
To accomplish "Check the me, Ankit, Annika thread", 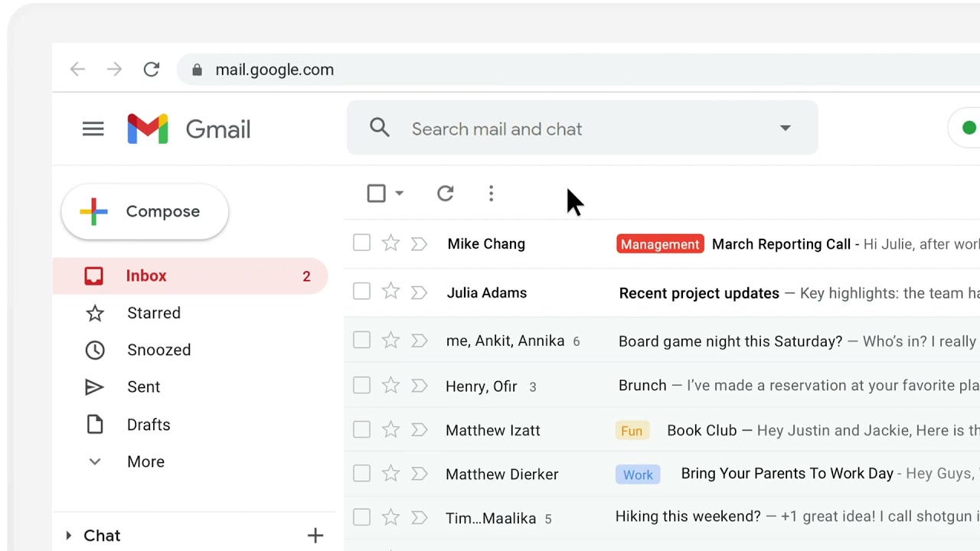I will [x=361, y=340].
